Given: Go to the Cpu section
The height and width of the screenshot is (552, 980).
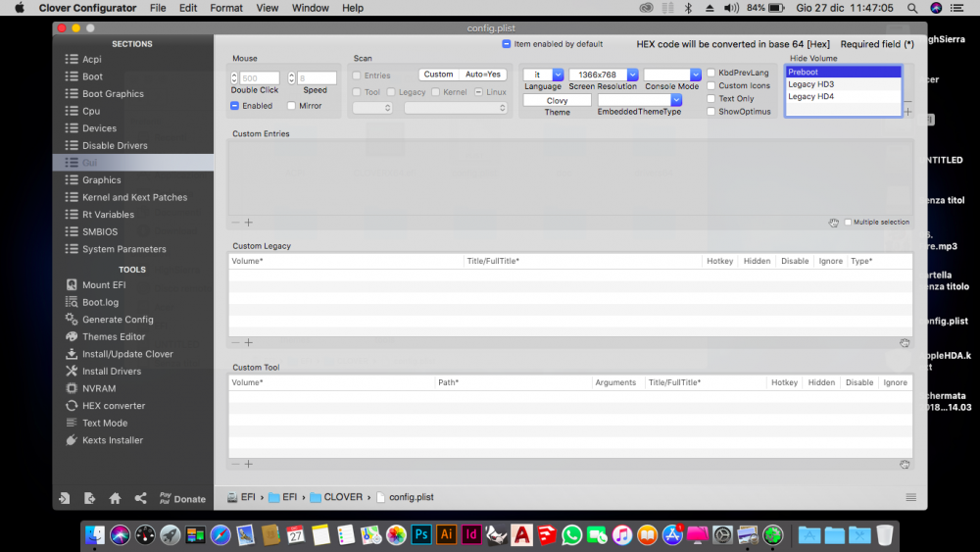Looking at the screenshot, I should click(90, 111).
